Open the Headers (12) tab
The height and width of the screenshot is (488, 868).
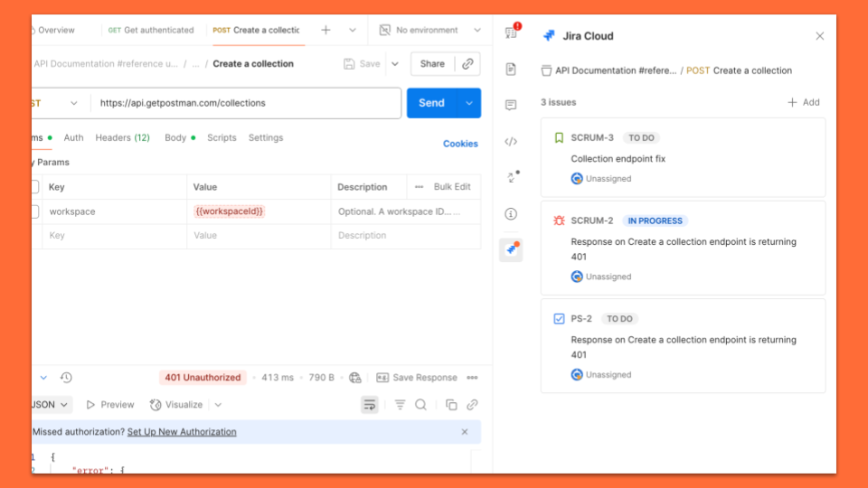[x=122, y=137]
